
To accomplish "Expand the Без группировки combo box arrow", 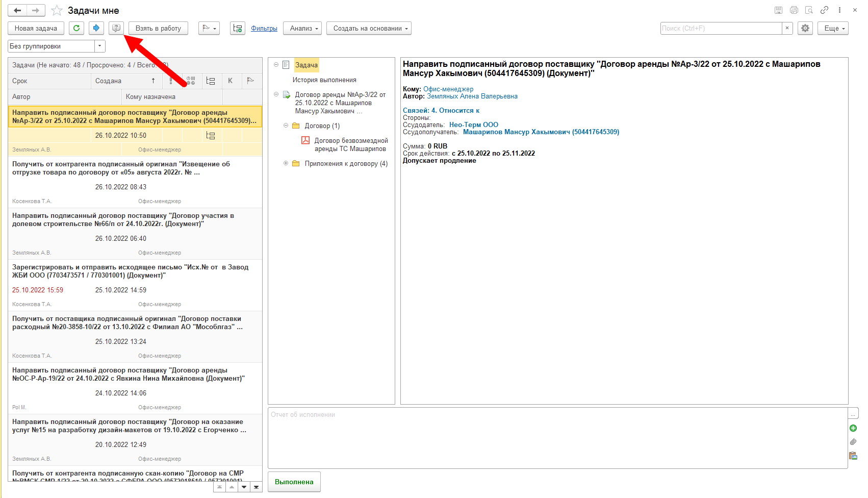I will click(x=100, y=46).
